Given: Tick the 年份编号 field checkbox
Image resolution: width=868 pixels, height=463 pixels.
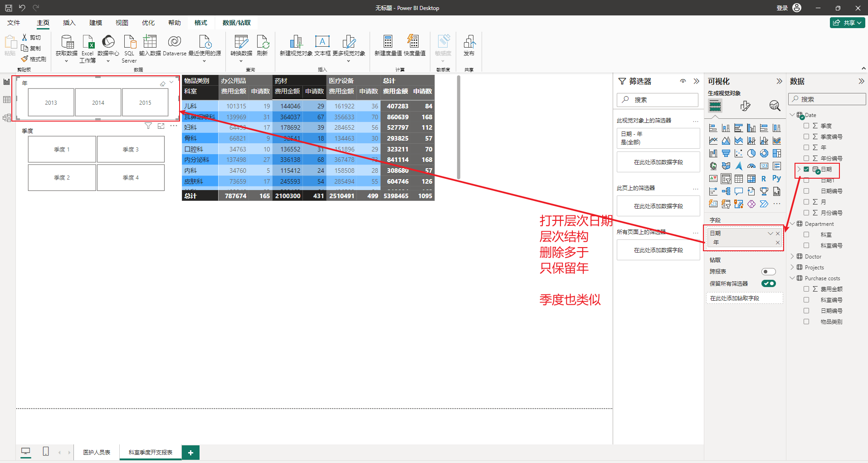Looking at the screenshot, I should point(806,158).
